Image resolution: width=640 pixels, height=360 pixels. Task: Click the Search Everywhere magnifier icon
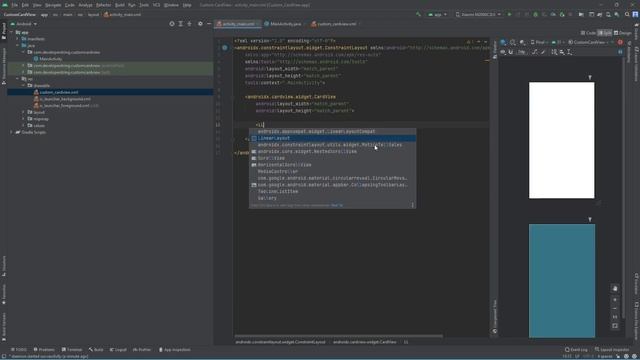(627, 15)
